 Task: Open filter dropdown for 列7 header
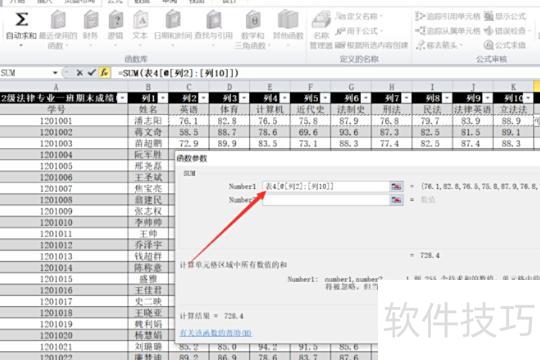tap(407, 99)
